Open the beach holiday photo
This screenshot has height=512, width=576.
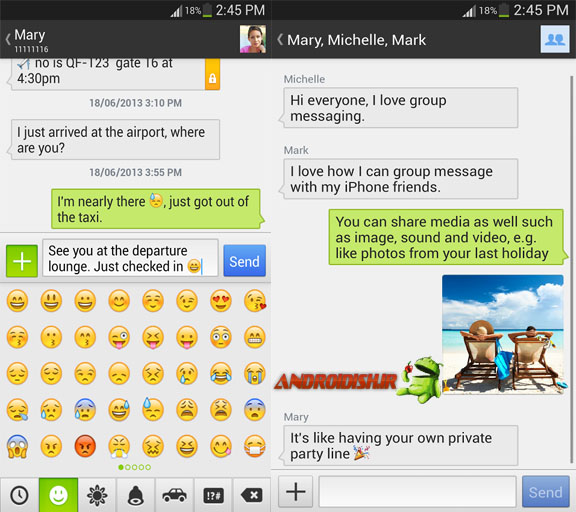[x=503, y=334]
